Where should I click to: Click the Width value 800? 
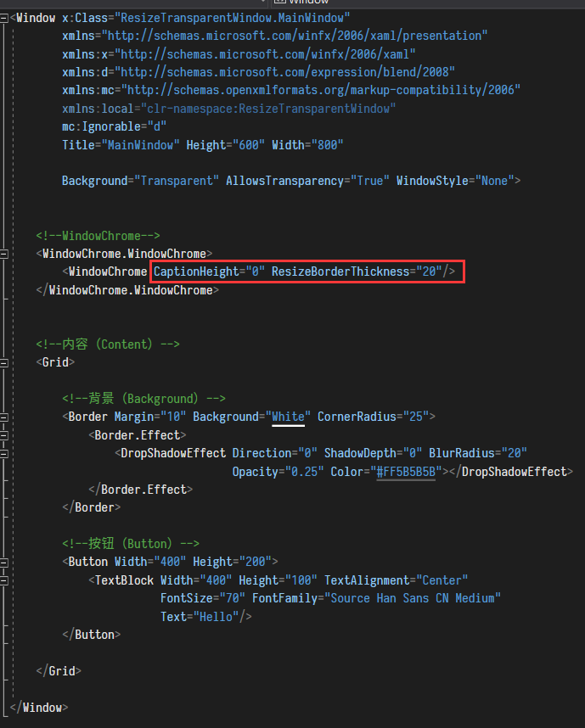tap(327, 145)
